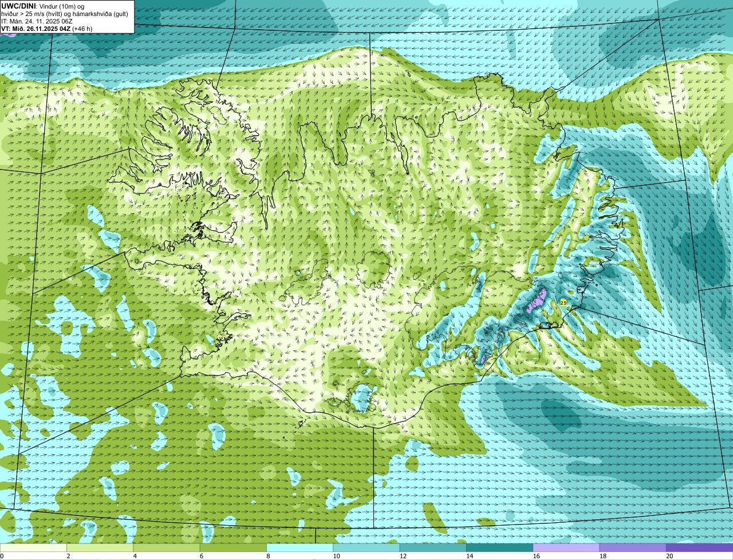
Task: Select the dark teal swatch between 14 and 16
Action: tap(499, 547)
